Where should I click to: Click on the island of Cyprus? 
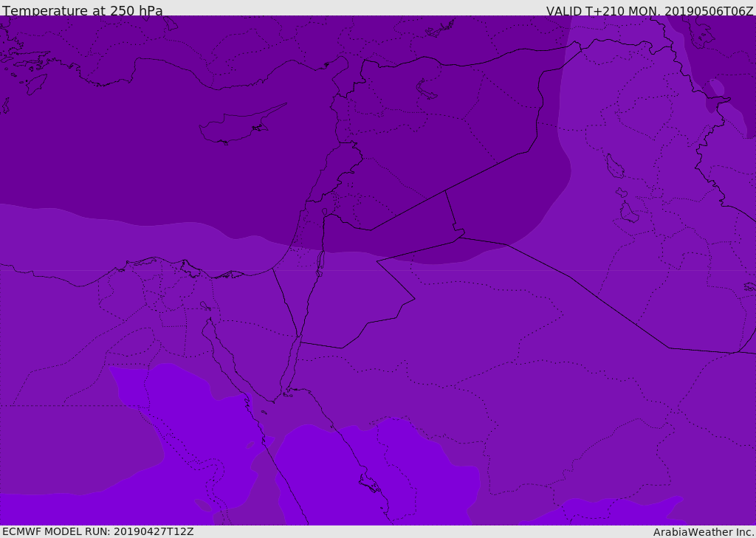tap(236, 128)
